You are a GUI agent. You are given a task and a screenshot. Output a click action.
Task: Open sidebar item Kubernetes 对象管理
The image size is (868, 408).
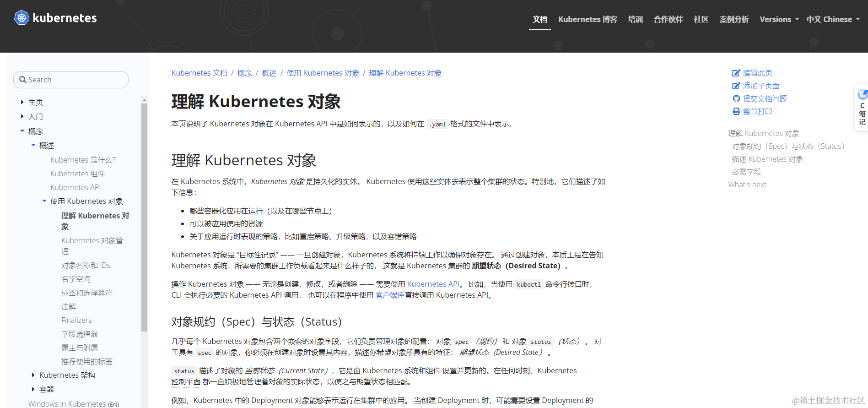[x=92, y=246]
